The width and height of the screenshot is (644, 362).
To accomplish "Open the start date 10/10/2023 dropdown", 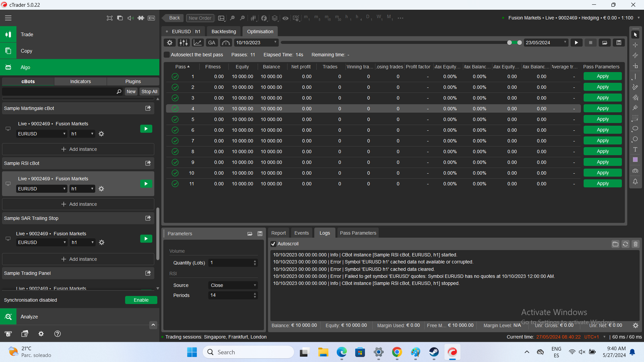I will click(x=256, y=43).
